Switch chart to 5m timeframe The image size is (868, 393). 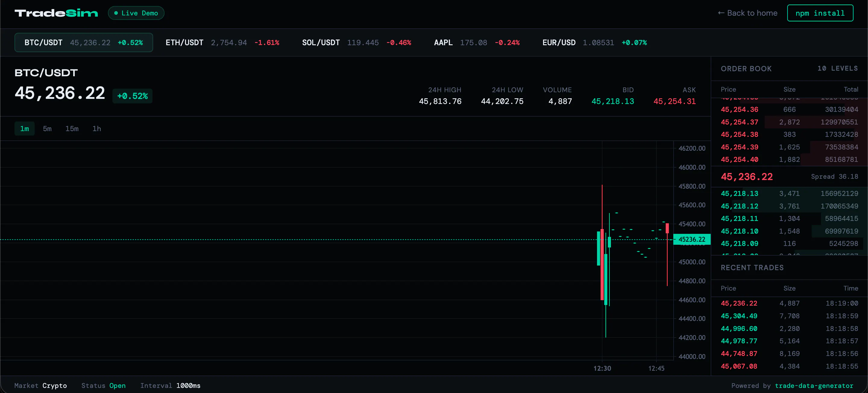click(x=47, y=129)
